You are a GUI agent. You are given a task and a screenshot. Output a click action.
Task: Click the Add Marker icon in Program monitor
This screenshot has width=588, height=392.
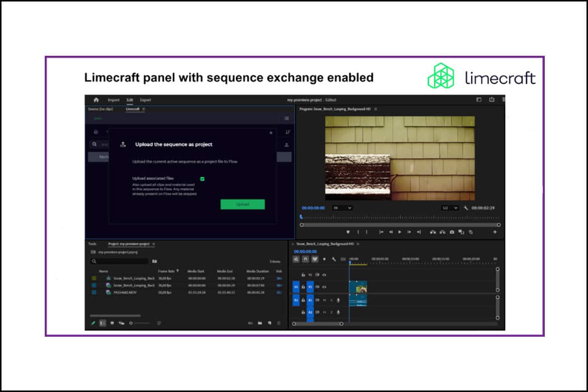(347, 232)
